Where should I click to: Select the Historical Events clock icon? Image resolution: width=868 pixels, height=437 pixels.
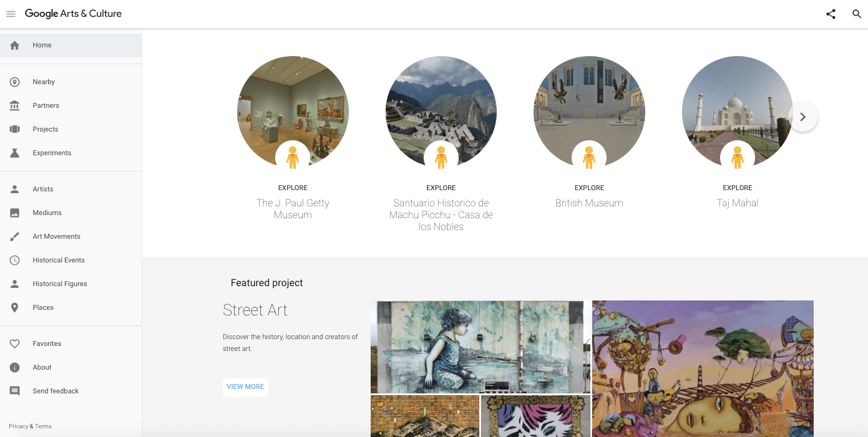(15, 260)
